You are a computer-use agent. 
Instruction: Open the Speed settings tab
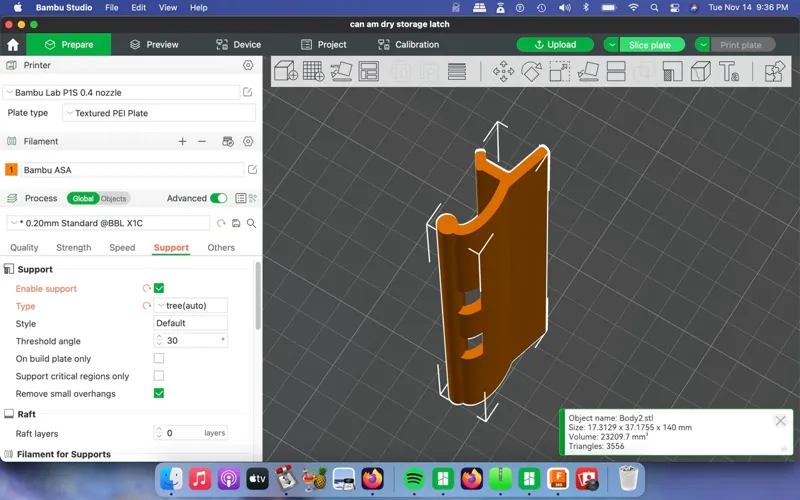122,247
